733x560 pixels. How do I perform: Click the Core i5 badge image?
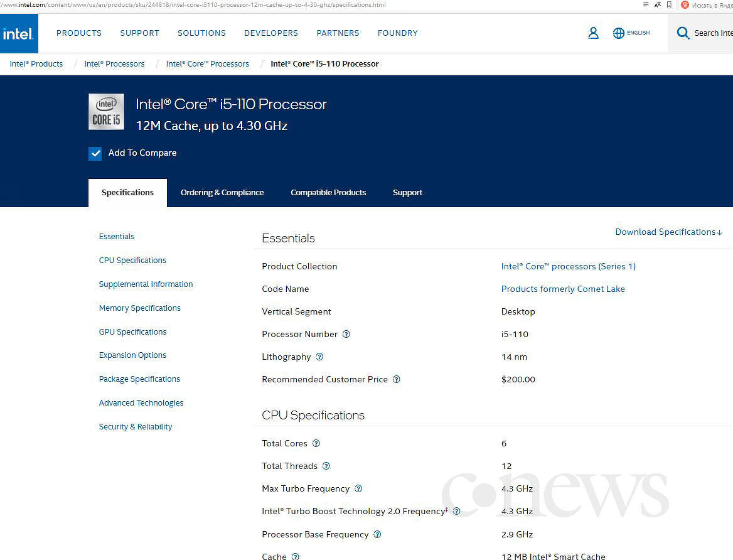click(106, 111)
